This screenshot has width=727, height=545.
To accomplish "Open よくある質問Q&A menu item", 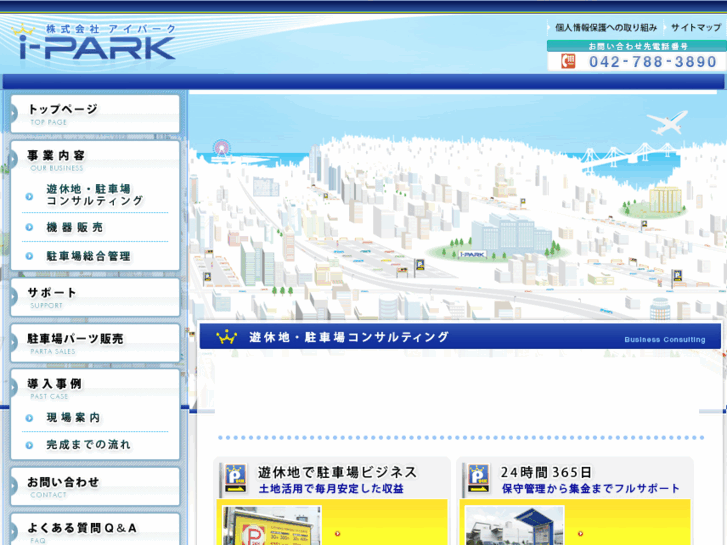I will [x=95, y=530].
